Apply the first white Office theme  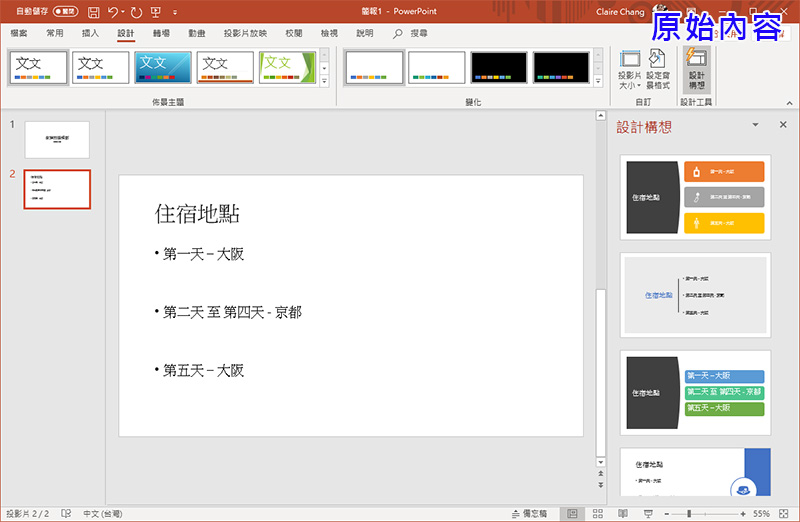click(x=38, y=67)
